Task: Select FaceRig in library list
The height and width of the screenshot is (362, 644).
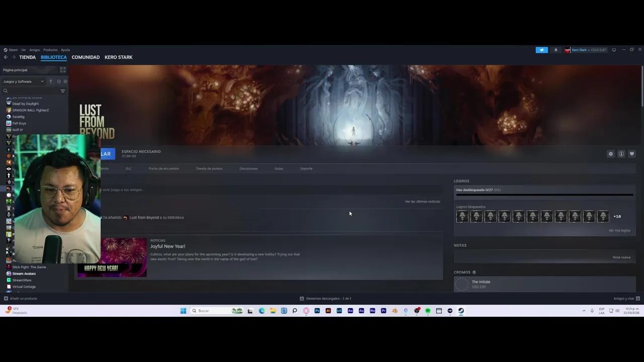Action: pos(18,117)
